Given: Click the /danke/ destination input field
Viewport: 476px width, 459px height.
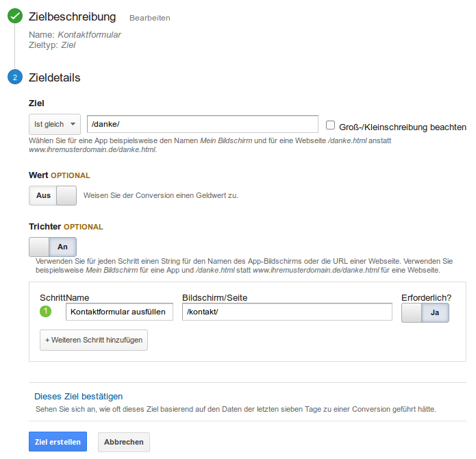Looking at the screenshot, I should pyautogui.click(x=203, y=124).
